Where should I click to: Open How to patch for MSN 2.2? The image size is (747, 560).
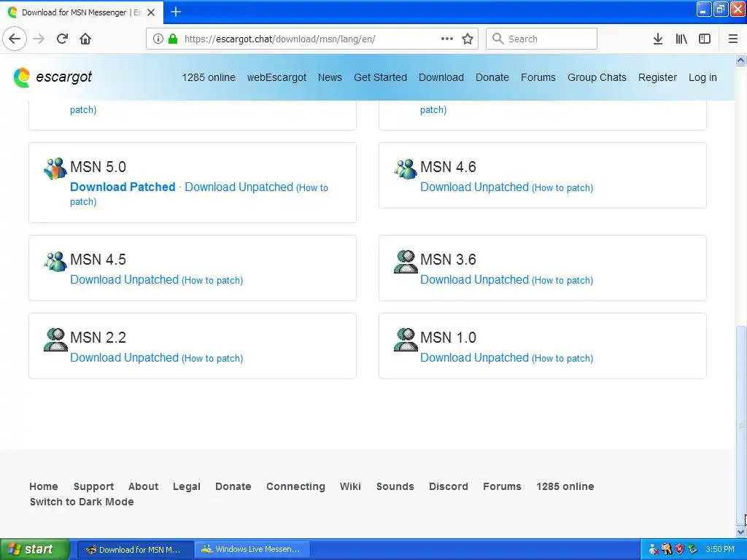coord(212,359)
